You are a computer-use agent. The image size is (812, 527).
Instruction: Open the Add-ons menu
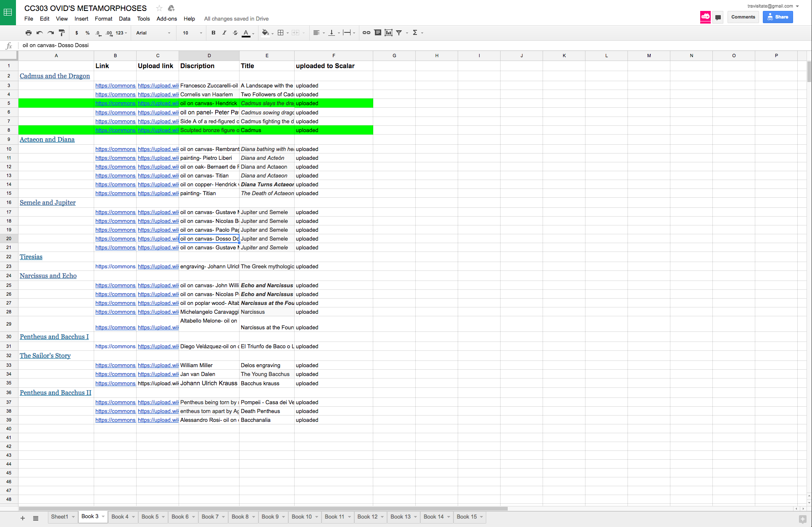pos(166,19)
